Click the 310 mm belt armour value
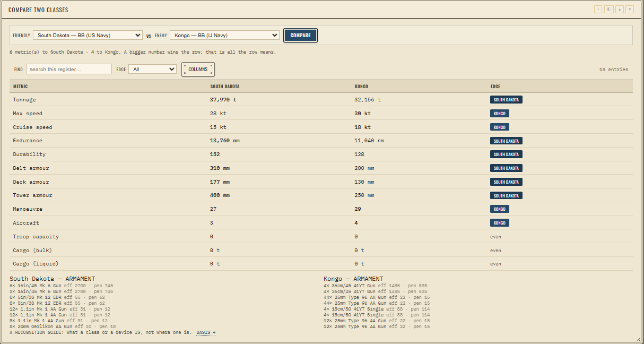Viewport: 644px width, 344px height. click(220, 168)
